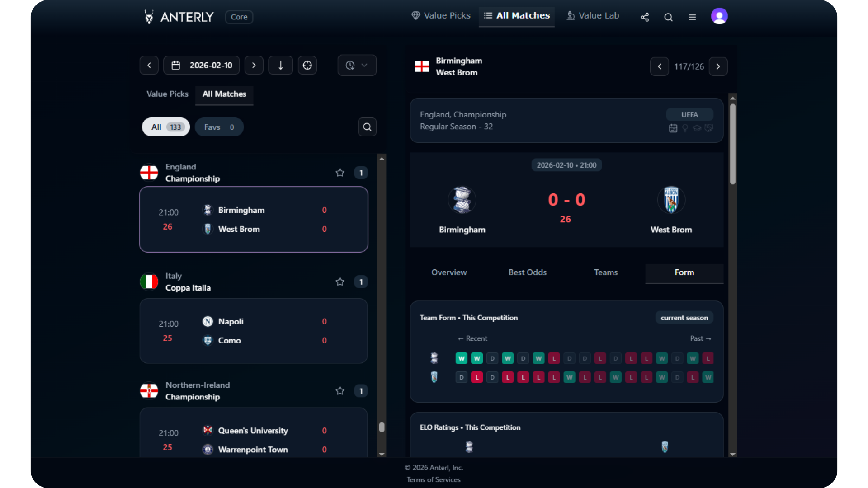Select the Favs filter button
This screenshot has width=868, height=488.
(x=219, y=127)
